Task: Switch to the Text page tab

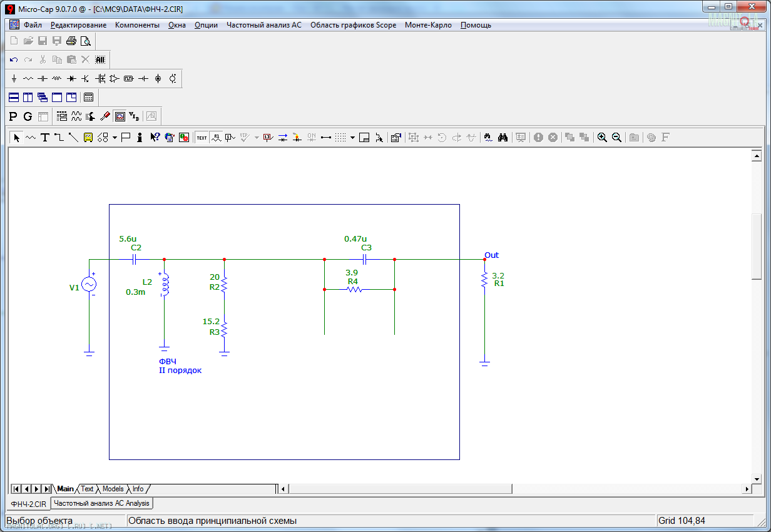Action: 87,489
